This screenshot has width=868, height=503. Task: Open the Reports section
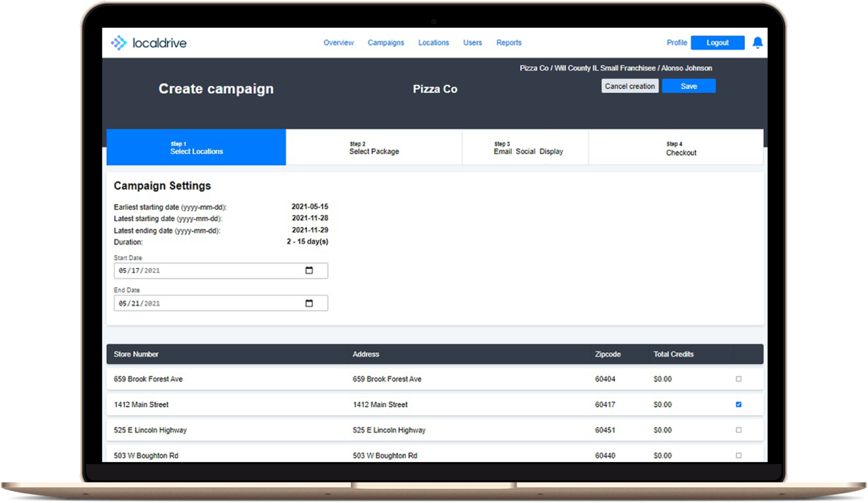point(509,43)
